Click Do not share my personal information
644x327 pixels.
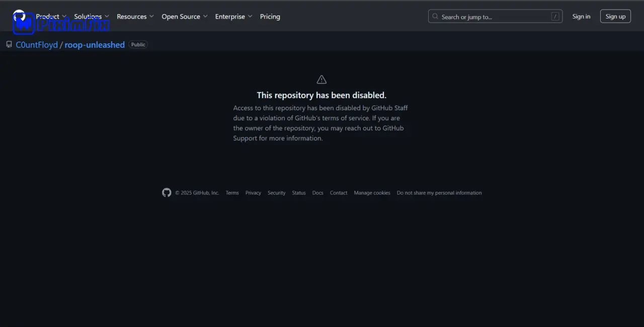tap(439, 193)
